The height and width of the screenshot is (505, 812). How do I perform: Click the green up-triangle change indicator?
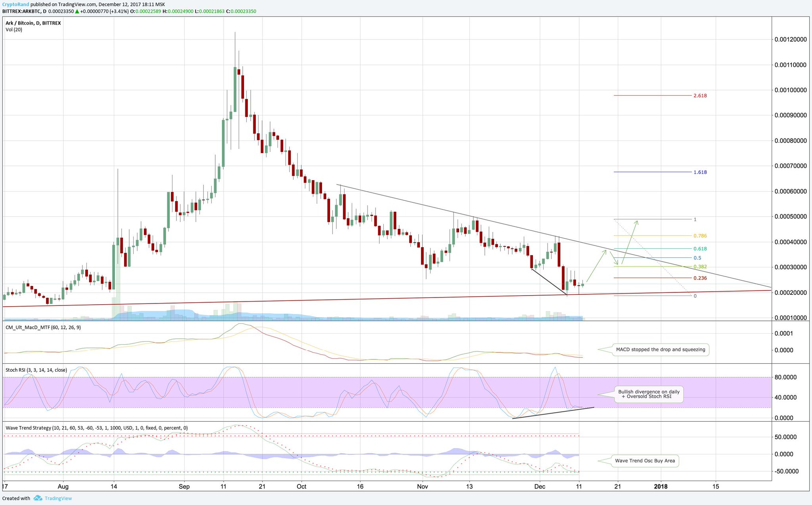coord(77,11)
